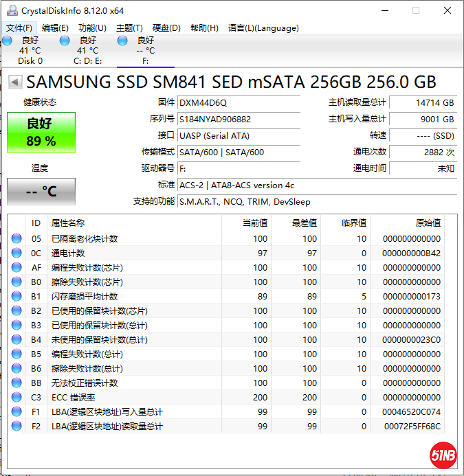Select the F: drive status orb

click(122, 41)
